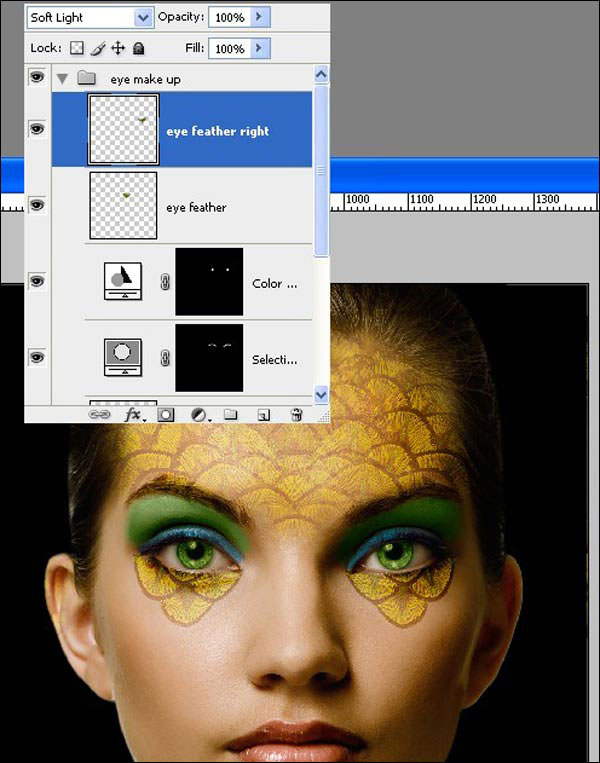
Task: Create a new layer with page icon
Action: pos(263,414)
